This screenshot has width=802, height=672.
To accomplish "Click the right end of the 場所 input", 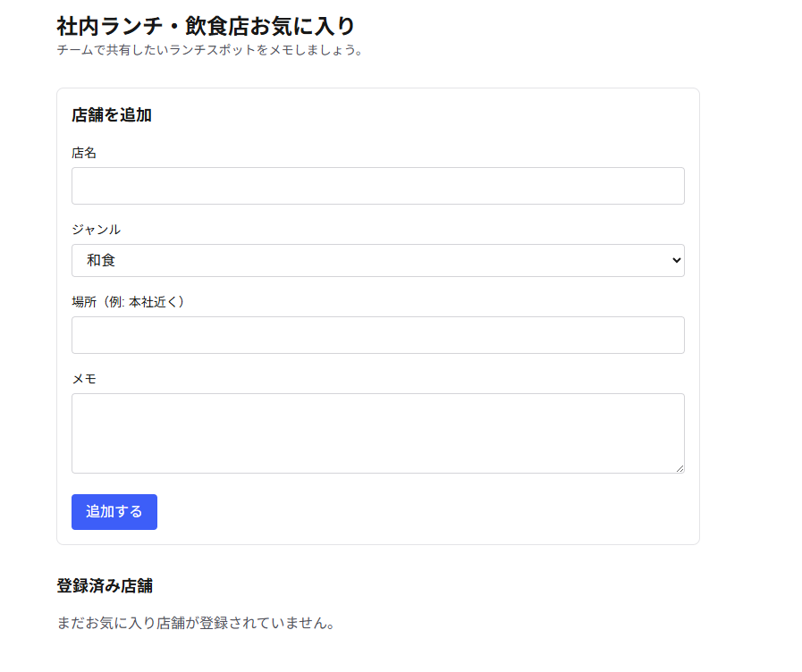I will (665, 335).
